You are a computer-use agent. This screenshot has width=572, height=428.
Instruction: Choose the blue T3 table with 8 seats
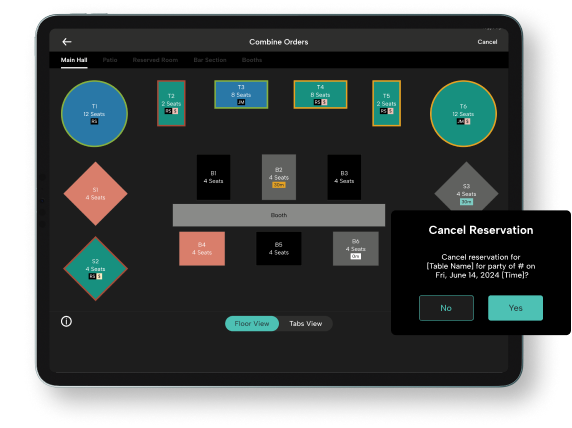coord(241,95)
